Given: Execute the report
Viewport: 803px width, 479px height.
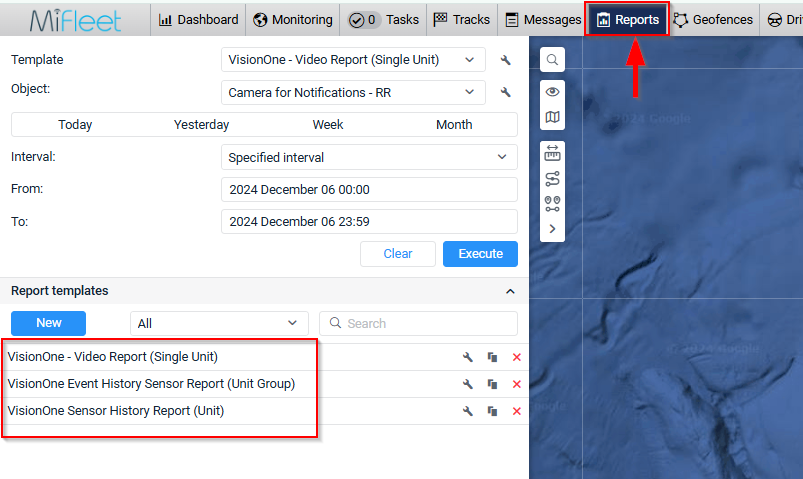Looking at the screenshot, I should 480,254.
